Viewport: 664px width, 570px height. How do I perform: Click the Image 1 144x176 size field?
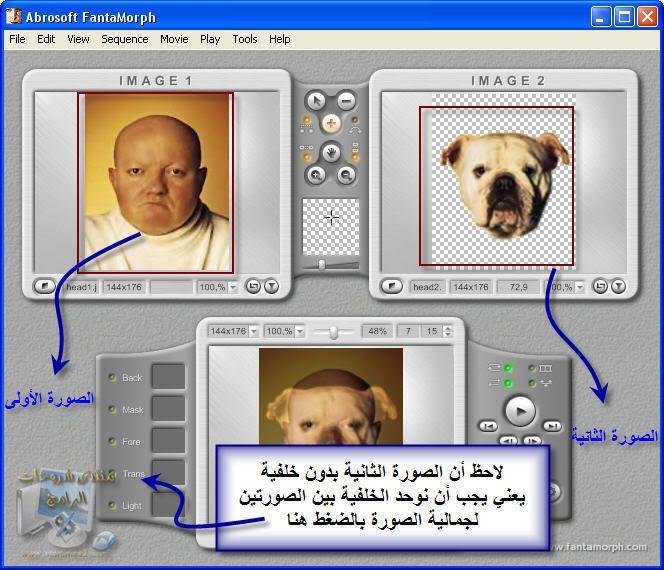(124, 287)
